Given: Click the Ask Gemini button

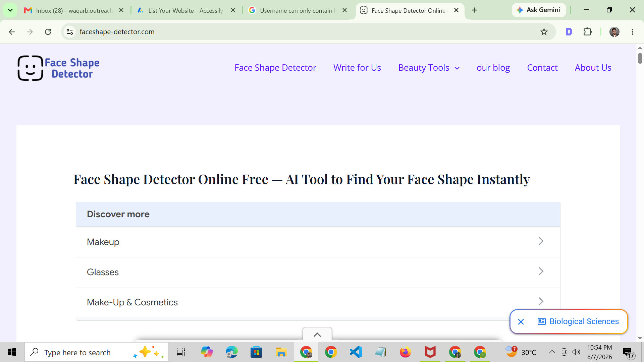Looking at the screenshot, I should pyautogui.click(x=539, y=10).
